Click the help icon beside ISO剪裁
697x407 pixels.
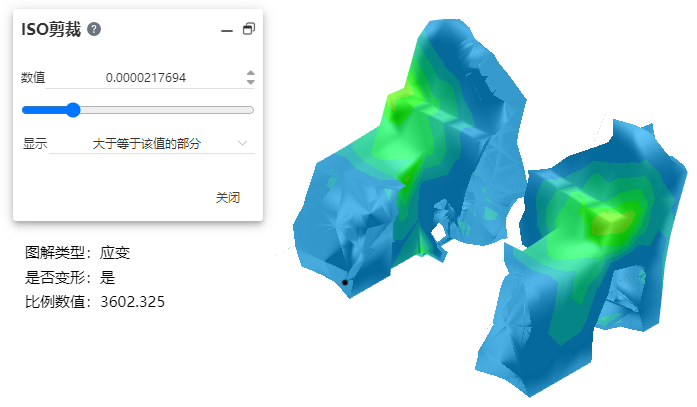click(x=94, y=29)
